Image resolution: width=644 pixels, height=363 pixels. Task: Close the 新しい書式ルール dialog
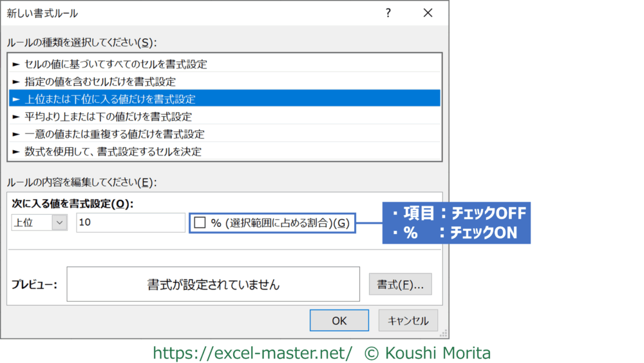(x=427, y=13)
